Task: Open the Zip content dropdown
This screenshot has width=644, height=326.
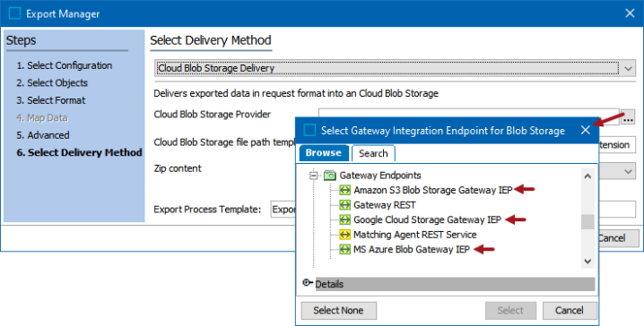Action: (629, 171)
